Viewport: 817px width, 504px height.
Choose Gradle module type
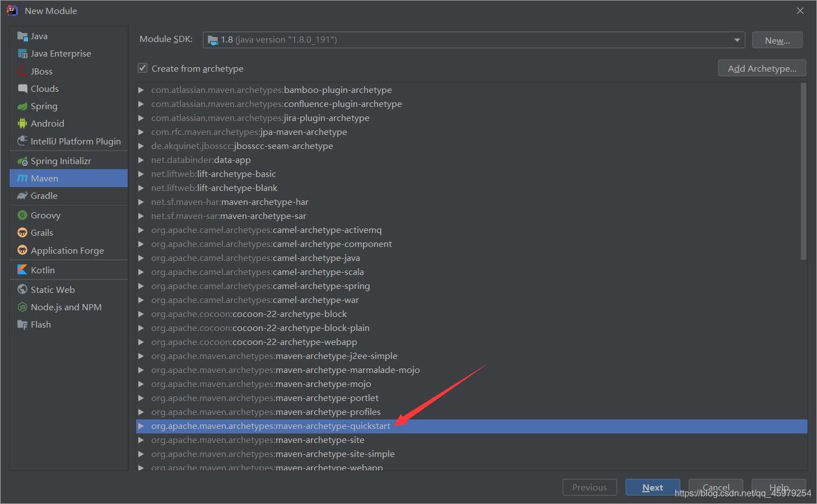69,196
